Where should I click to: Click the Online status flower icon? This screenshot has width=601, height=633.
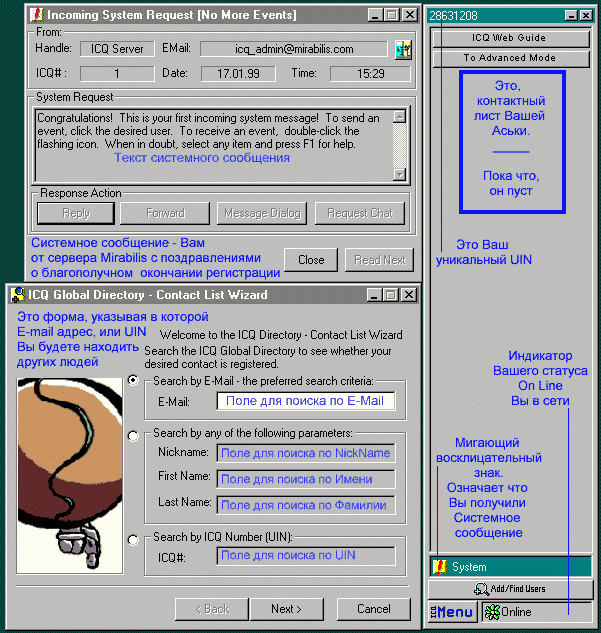click(492, 612)
